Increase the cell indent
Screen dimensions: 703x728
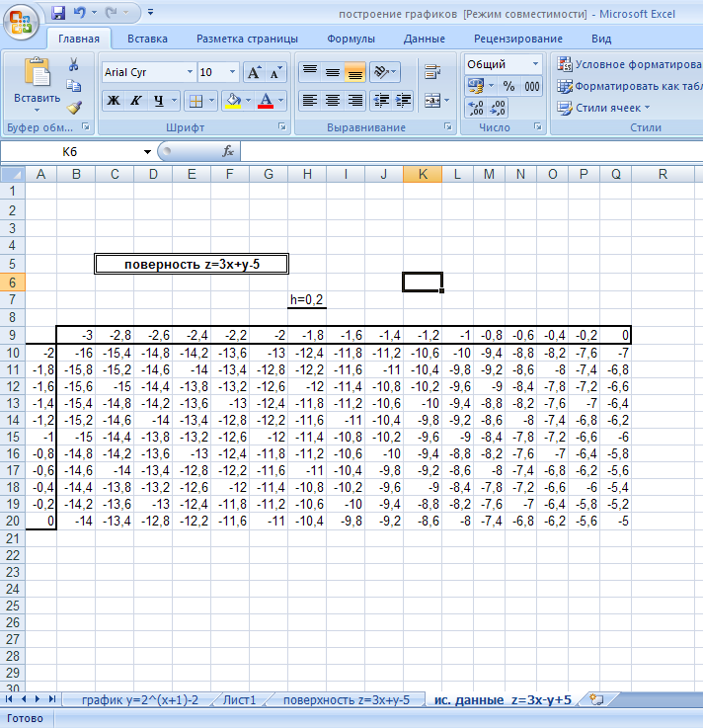pos(404,101)
